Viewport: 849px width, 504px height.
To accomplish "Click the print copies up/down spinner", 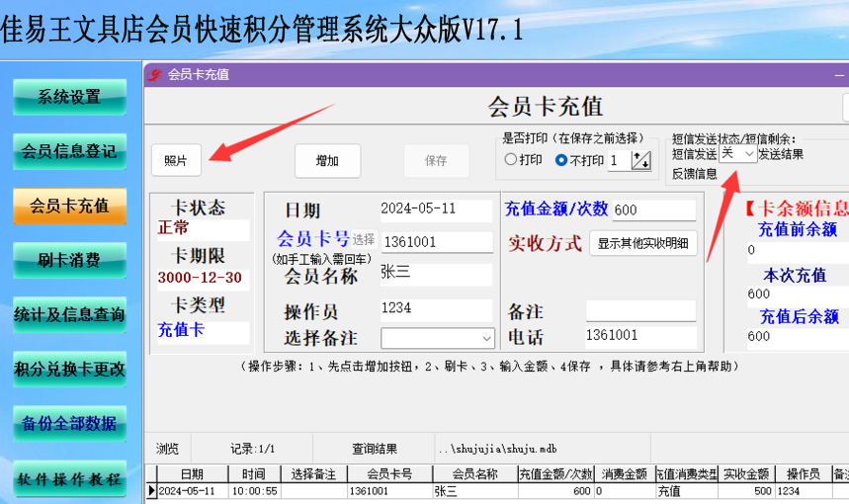I will [641, 160].
